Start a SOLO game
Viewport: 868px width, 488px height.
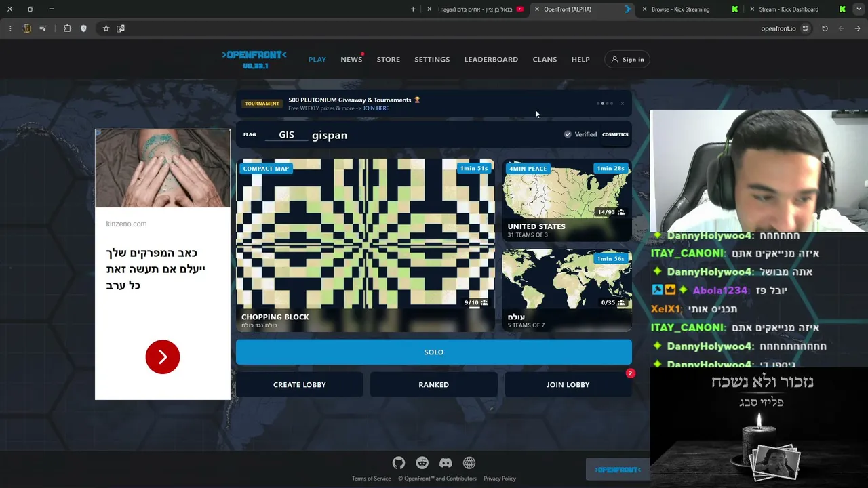[434, 352]
